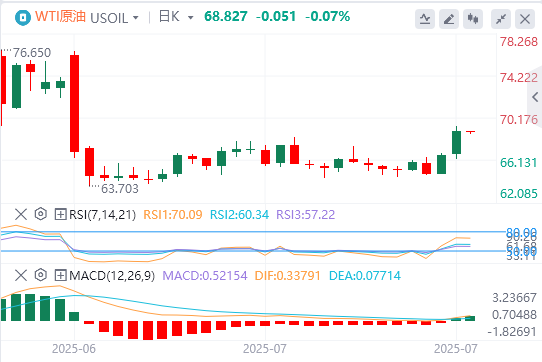Screen dimensions: 542x362
Task: Remove the MACD indicator panel
Action: click(21, 275)
